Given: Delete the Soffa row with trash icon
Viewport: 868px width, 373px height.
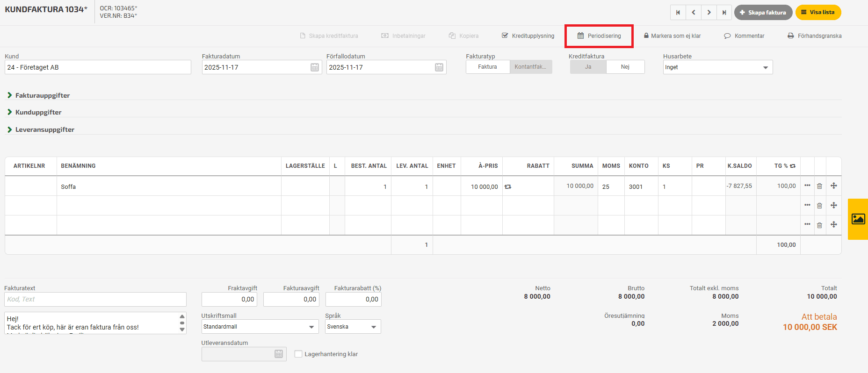Looking at the screenshot, I should 819,186.
